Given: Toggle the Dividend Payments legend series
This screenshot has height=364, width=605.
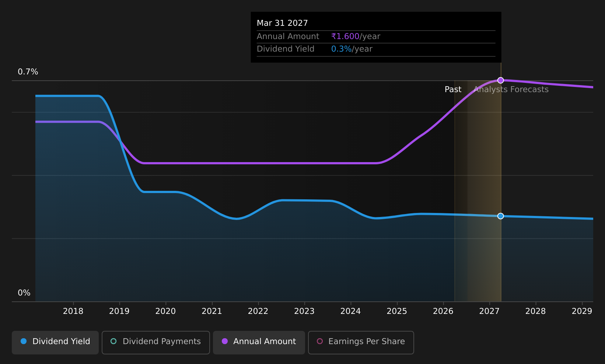Looking at the screenshot, I should click(x=156, y=343).
